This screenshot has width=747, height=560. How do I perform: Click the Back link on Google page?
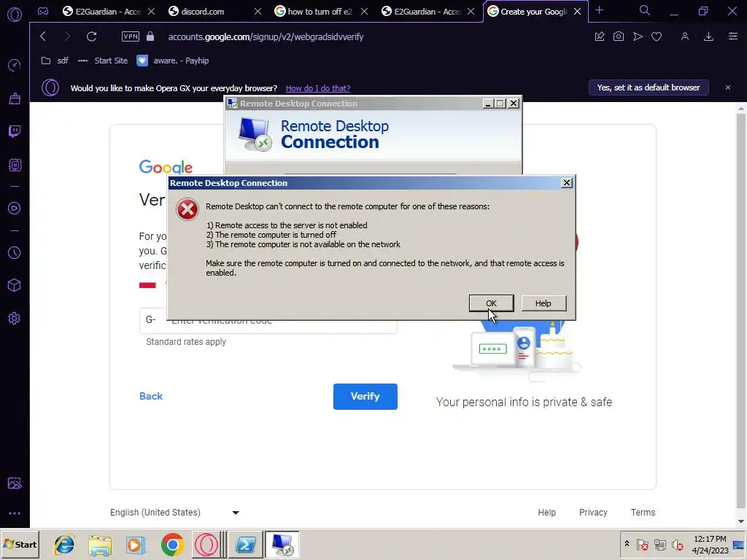point(151,396)
